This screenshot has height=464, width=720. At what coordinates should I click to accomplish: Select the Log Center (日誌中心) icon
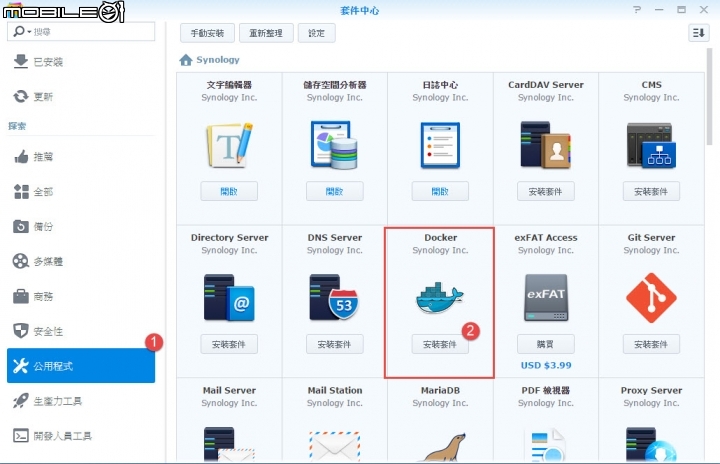click(440, 145)
